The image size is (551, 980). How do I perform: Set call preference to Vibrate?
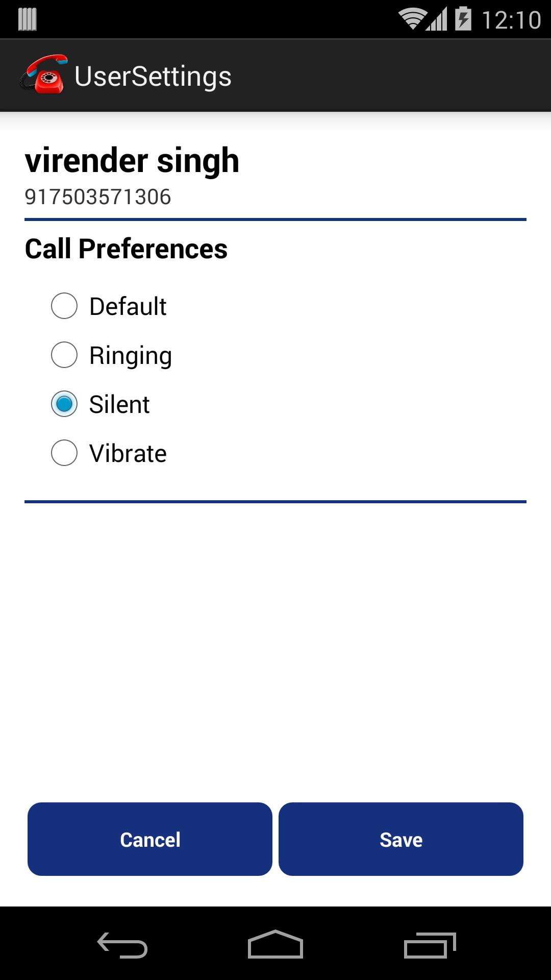click(x=64, y=453)
